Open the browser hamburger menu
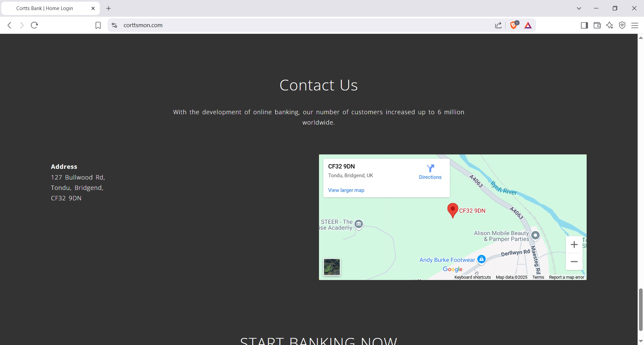The height and width of the screenshot is (345, 644). (x=635, y=25)
